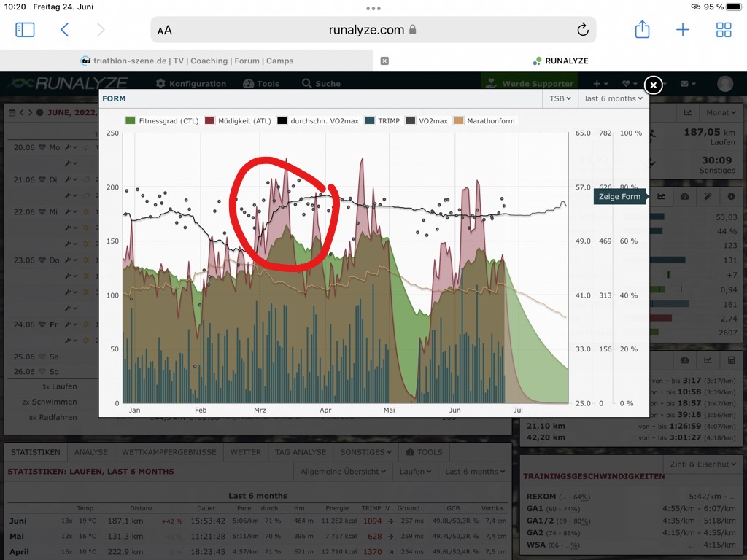Go back to the previous page
Viewport: 747px width, 560px height.
pyautogui.click(x=65, y=30)
